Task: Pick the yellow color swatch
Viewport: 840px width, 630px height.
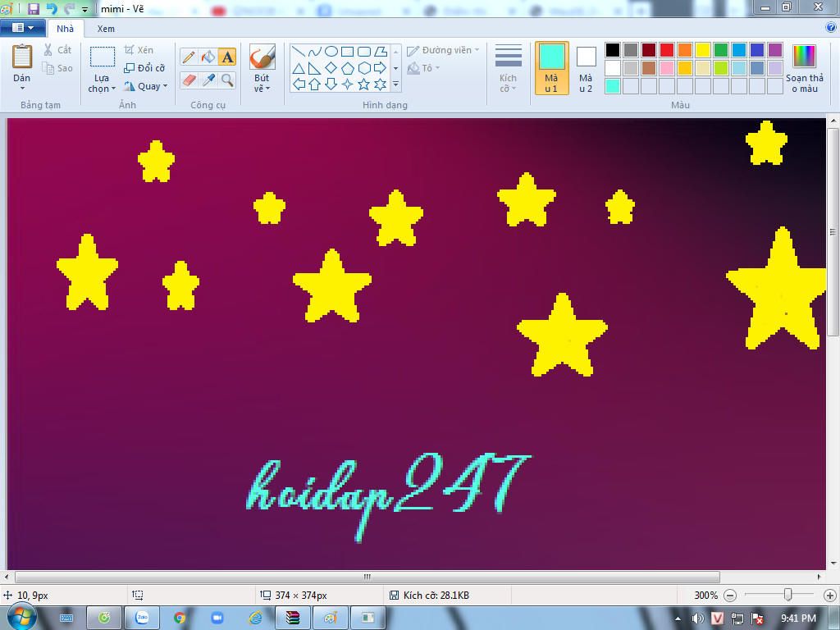Action: click(703, 50)
